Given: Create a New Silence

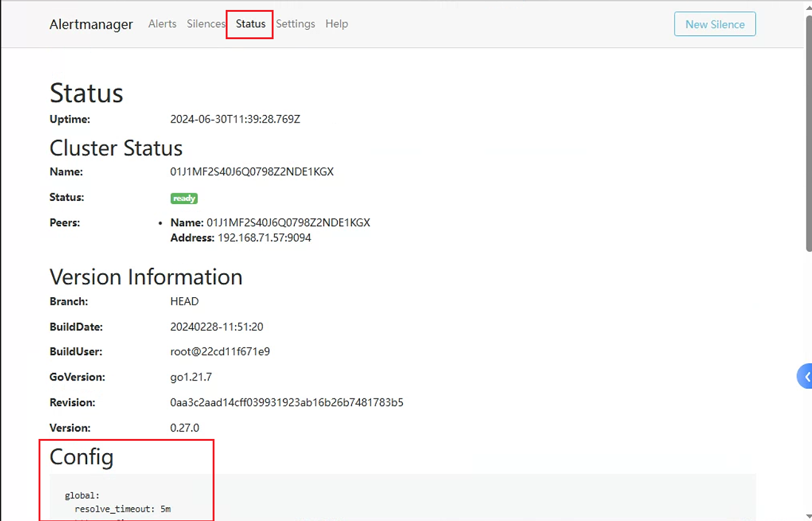Looking at the screenshot, I should (715, 24).
